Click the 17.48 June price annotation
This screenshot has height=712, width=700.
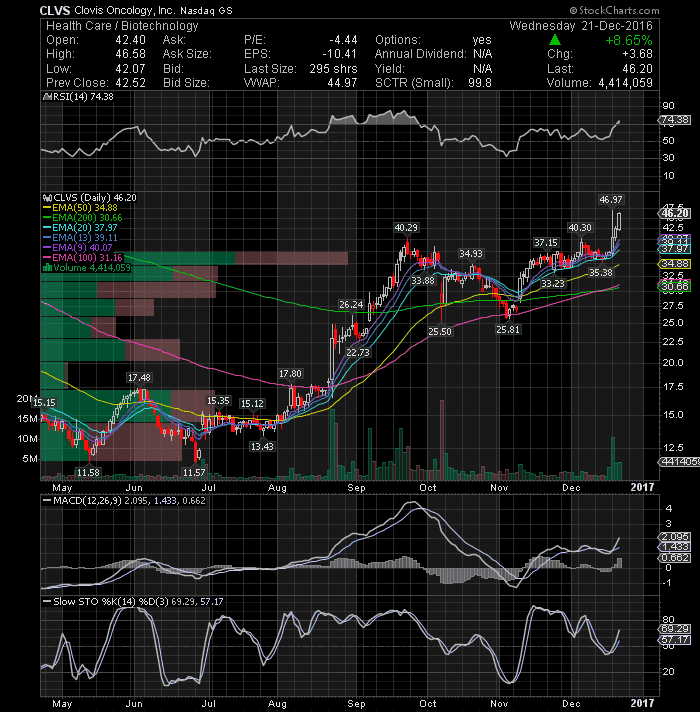click(139, 377)
